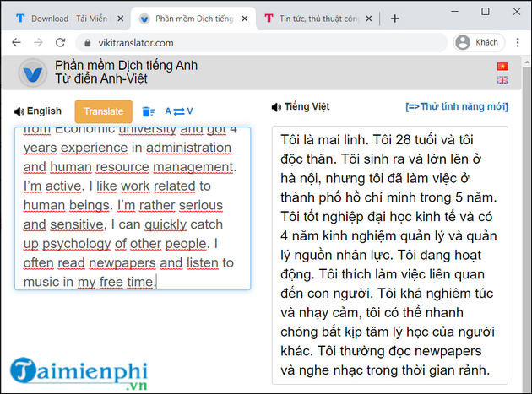Open the Thử tính năng mới link

click(457, 106)
